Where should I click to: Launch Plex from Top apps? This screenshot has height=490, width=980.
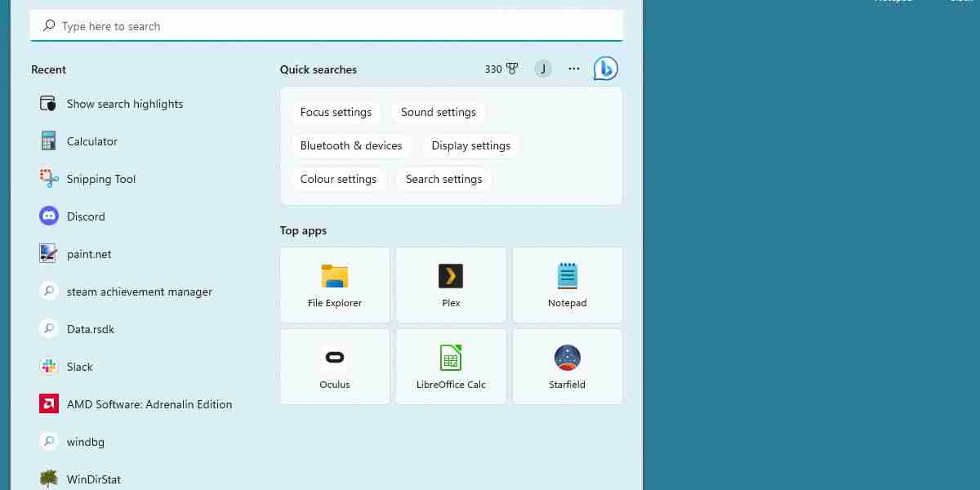[x=451, y=284]
